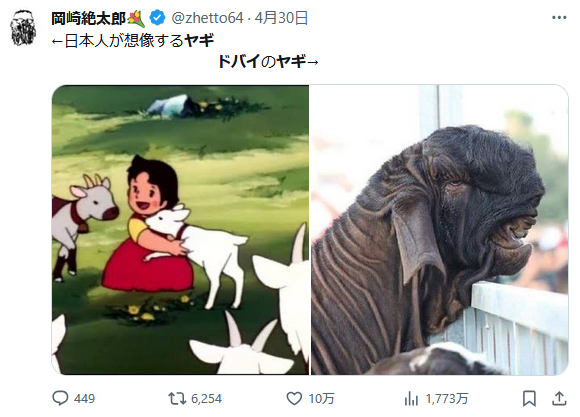Bookmark this post
580x417 pixels.
[529, 398]
